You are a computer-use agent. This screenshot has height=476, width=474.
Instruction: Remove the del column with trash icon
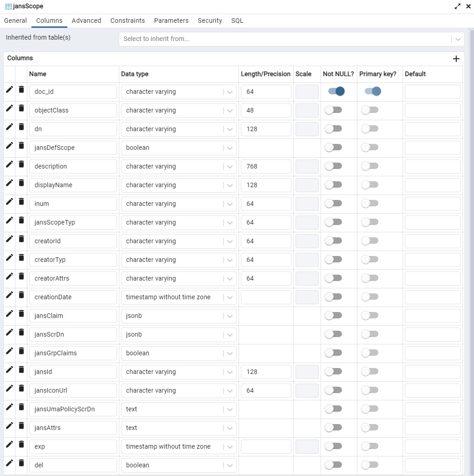(21, 463)
